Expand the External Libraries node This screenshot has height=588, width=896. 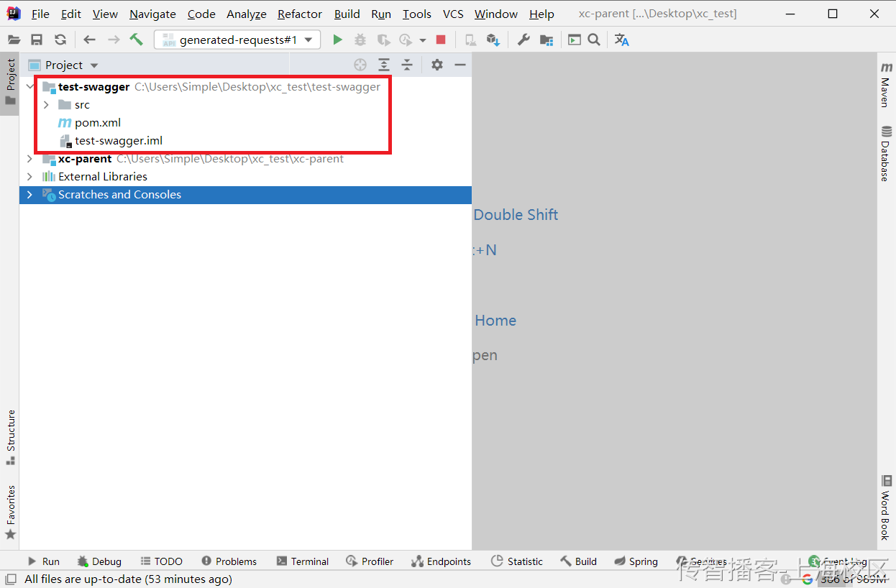[29, 177]
